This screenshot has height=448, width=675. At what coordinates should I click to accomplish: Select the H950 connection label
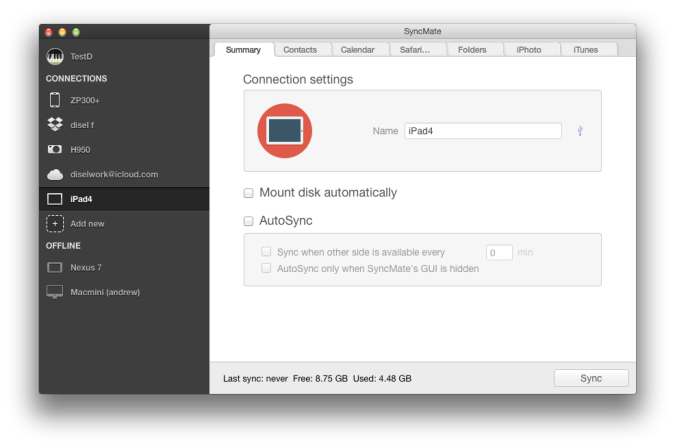coord(80,150)
